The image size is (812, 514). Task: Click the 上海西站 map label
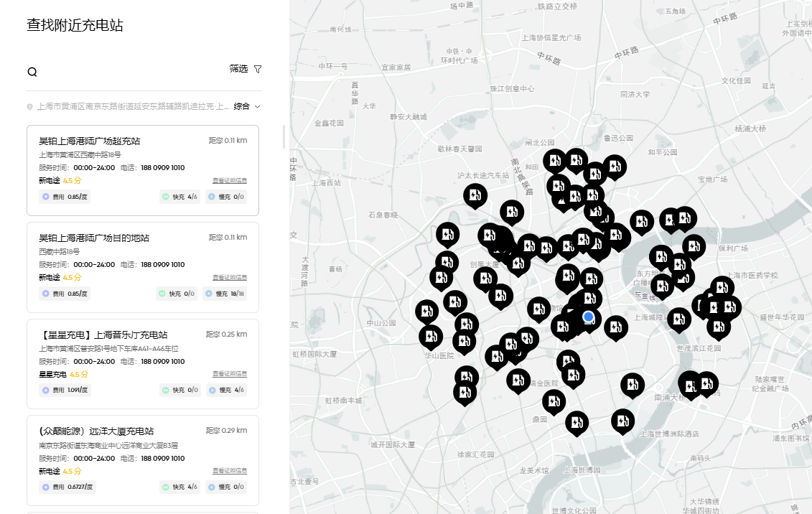[326, 183]
